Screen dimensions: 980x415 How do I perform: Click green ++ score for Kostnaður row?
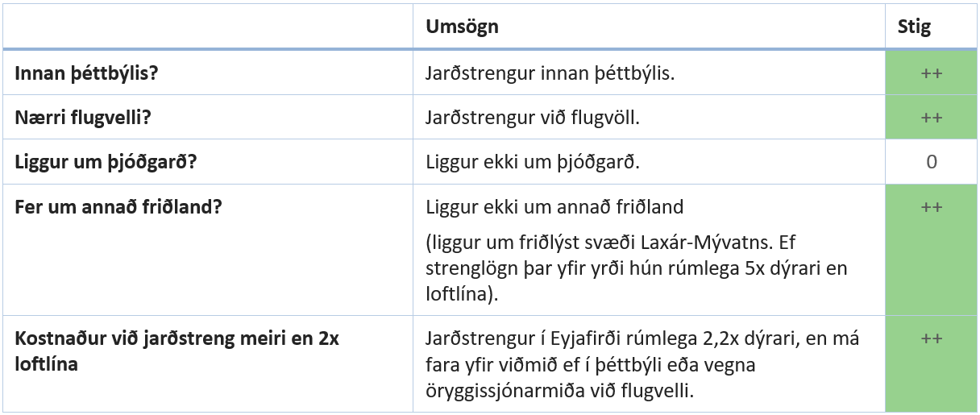point(932,339)
